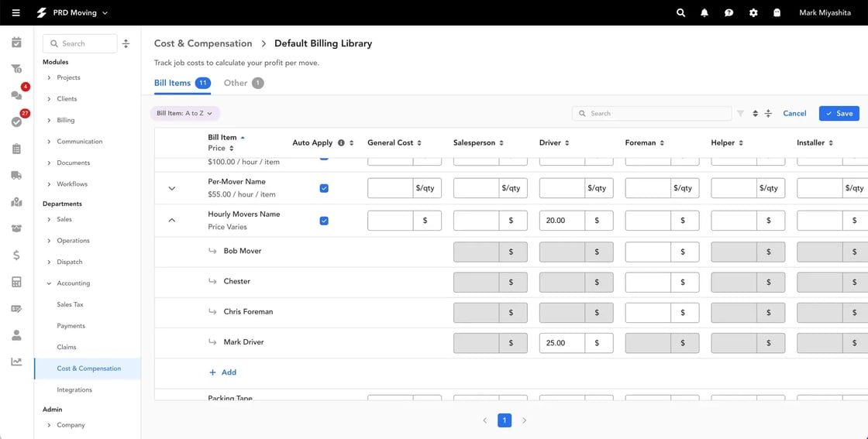Image resolution: width=868 pixels, height=439 pixels.
Task: Expand the Per-Mover Name row
Action: click(x=172, y=188)
